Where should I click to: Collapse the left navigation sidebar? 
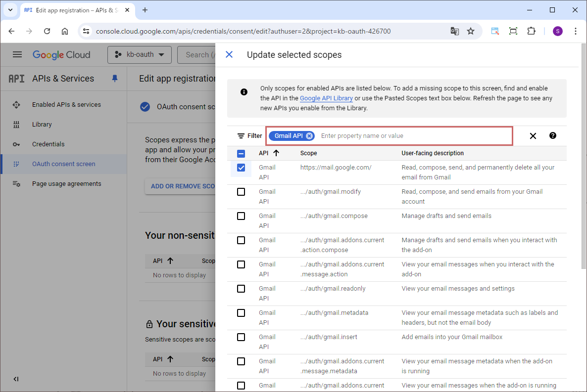(x=16, y=379)
